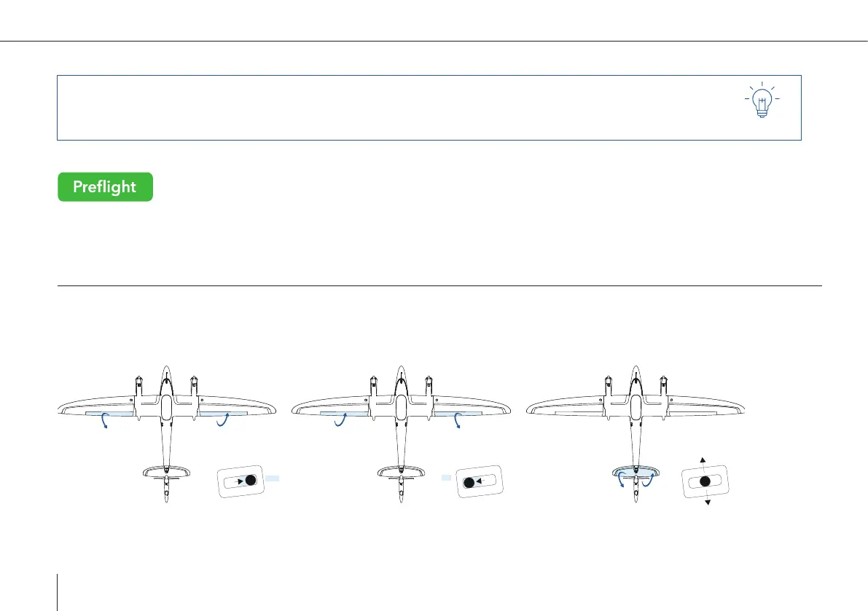Click the second aircraft's left aileron arrow

pyautogui.click(x=340, y=419)
